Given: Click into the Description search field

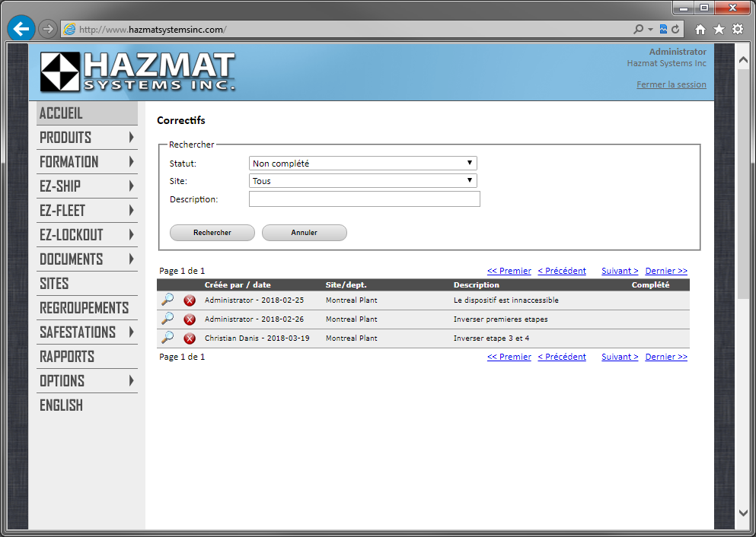Looking at the screenshot, I should pyautogui.click(x=365, y=199).
